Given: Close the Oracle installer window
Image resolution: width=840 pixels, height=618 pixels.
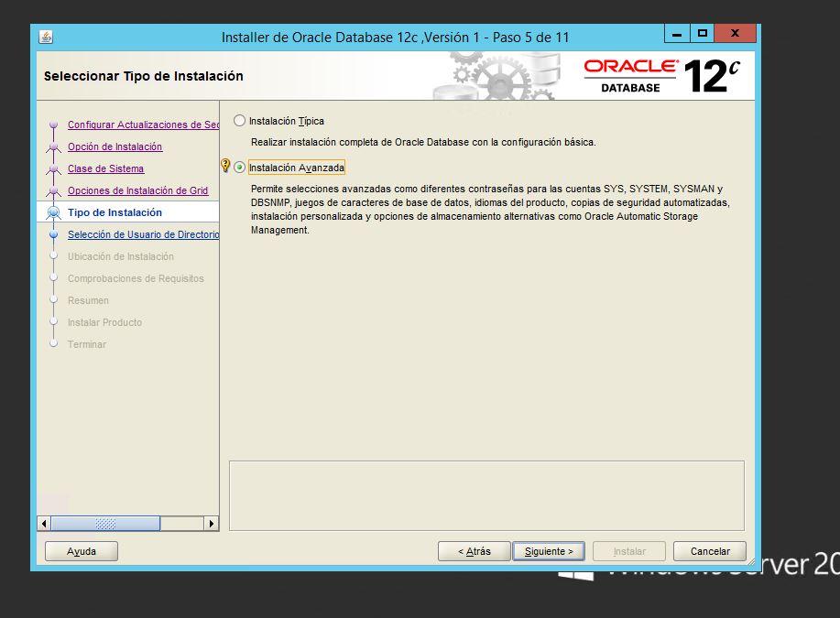Looking at the screenshot, I should click(736, 34).
